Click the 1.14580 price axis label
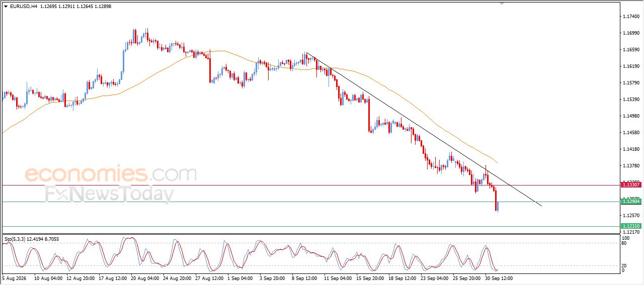Screen dimensions: 644x285 [631, 133]
